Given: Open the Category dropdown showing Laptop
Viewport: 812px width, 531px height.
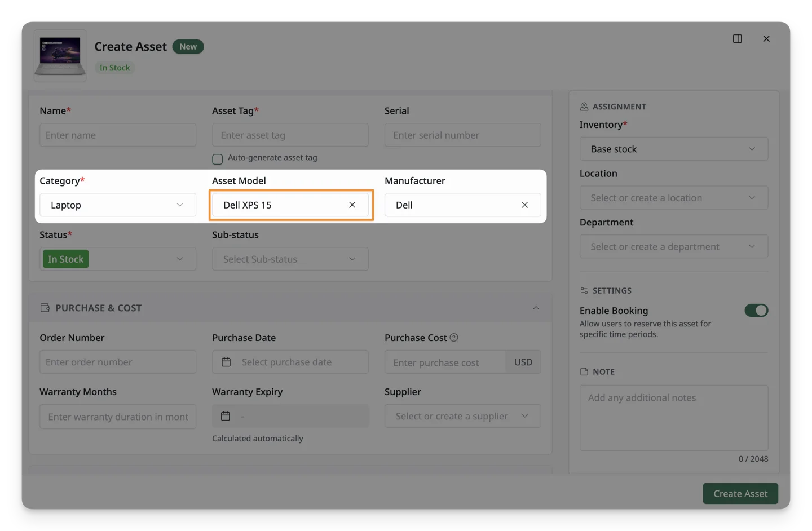Looking at the screenshot, I should pyautogui.click(x=118, y=205).
